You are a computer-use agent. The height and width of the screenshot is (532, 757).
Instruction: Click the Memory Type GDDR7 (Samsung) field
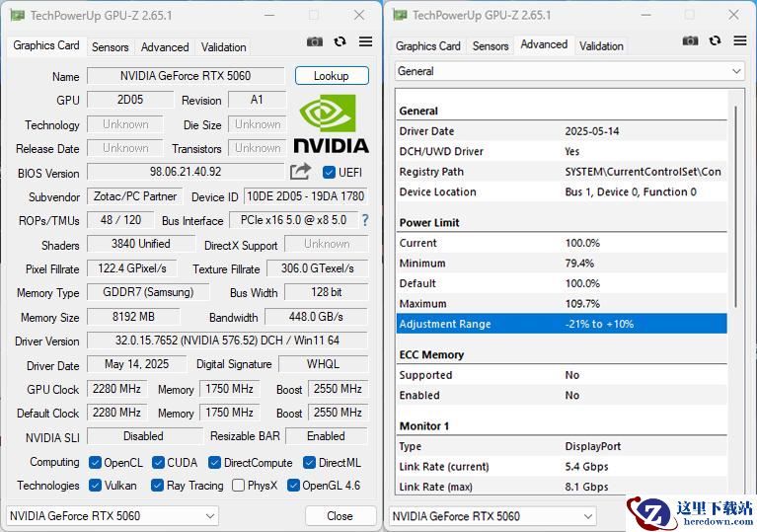(148, 292)
